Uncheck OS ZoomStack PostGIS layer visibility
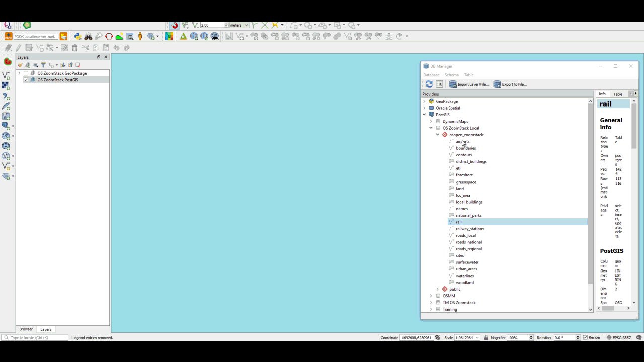Viewport: 644px width, 362px height. (x=26, y=80)
